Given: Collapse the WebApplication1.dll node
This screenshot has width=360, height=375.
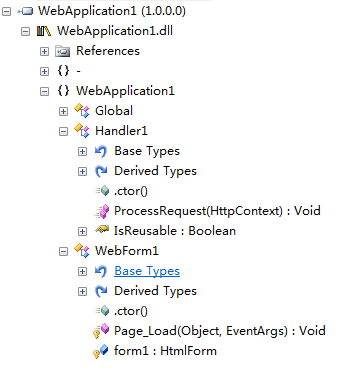Looking at the screenshot, I should pyautogui.click(x=25, y=32).
